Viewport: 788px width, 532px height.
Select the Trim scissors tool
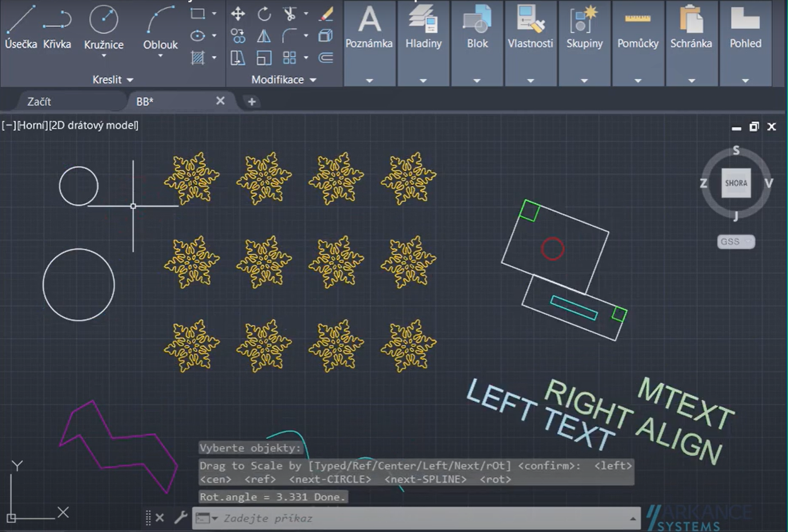(290, 13)
